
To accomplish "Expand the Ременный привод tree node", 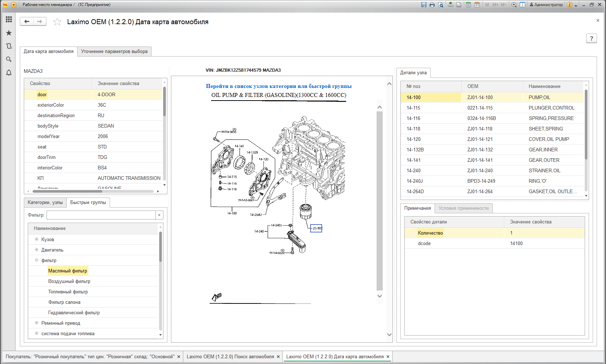I will (x=36, y=323).
